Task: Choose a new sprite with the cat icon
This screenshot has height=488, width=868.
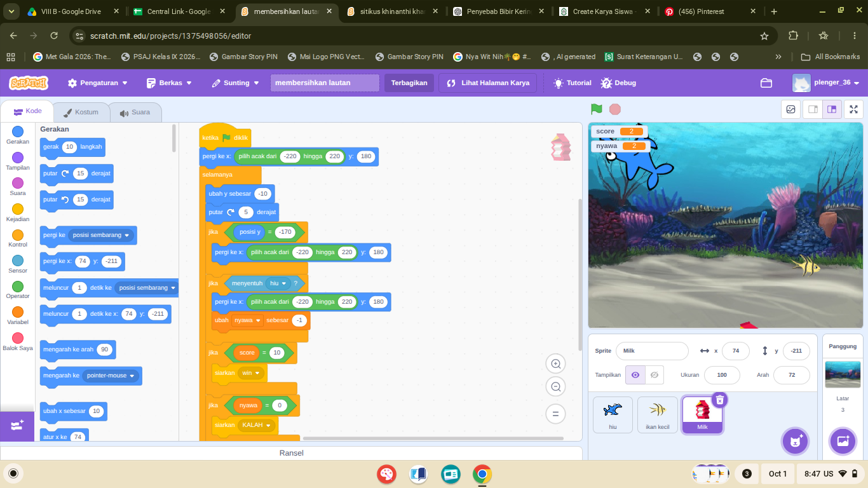Action: pyautogui.click(x=795, y=441)
